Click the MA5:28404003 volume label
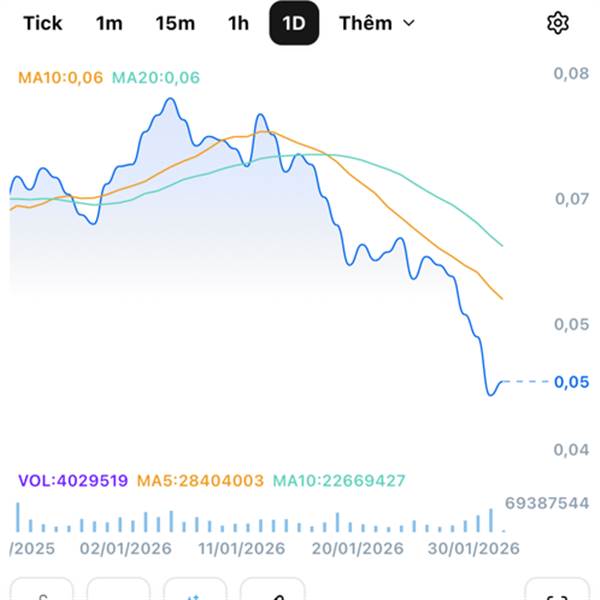The image size is (600, 600). click(200, 481)
